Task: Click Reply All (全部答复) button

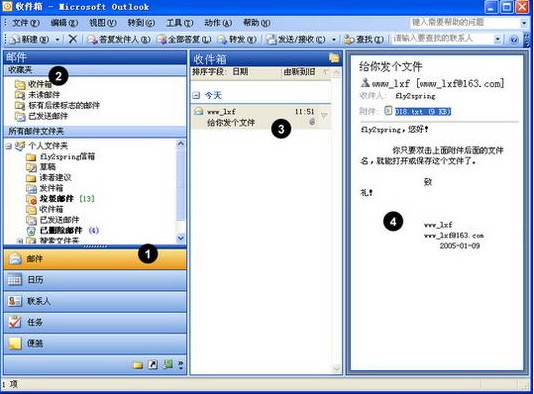Action: coord(184,40)
